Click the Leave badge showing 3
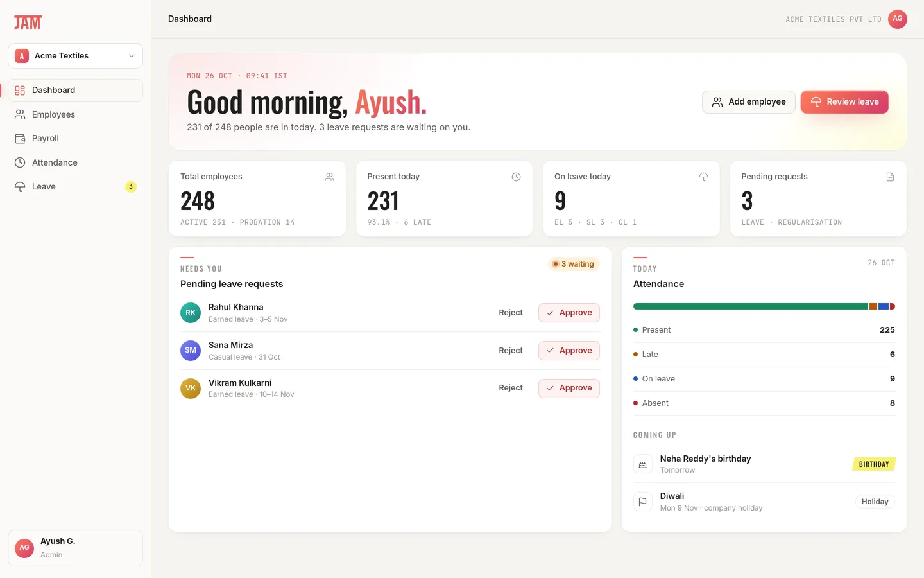The height and width of the screenshot is (578, 924). coord(130,187)
